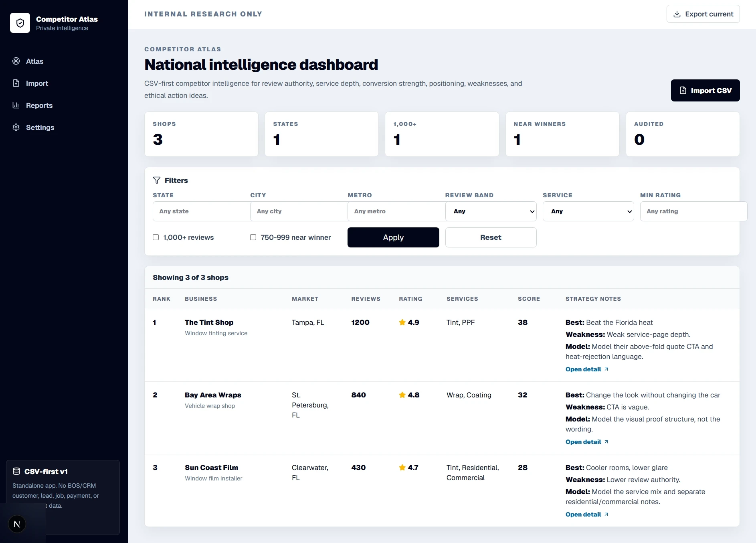Click the Wrap, Coating services cell
The height and width of the screenshot is (543, 756).
point(469,395)
